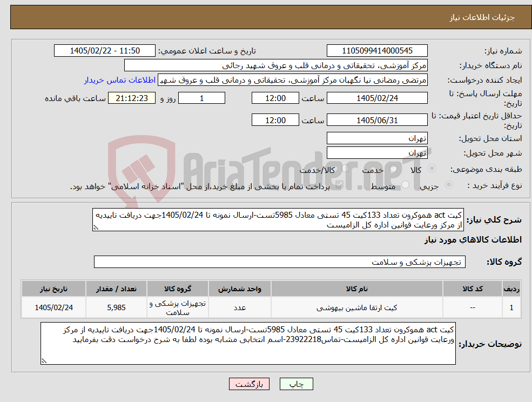Click the price validity hour 12:00 field
The width and height of the screenshot is (532, 402).
click(275, 120)
